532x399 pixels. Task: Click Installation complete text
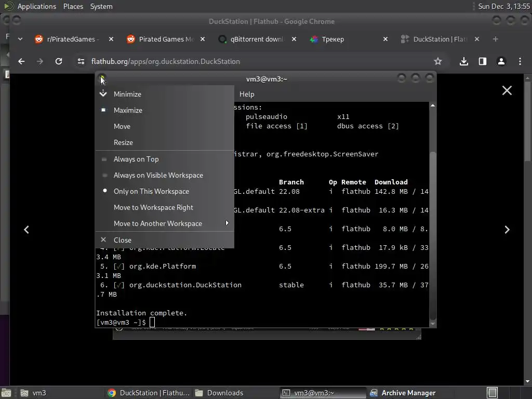pos(141,313)
